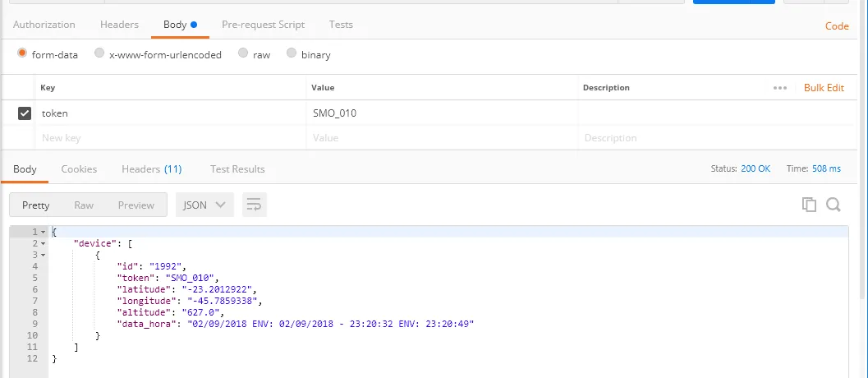
Task: Open the Pre-request Script tab
Action: pyautogui.click(x=263, y=25)
